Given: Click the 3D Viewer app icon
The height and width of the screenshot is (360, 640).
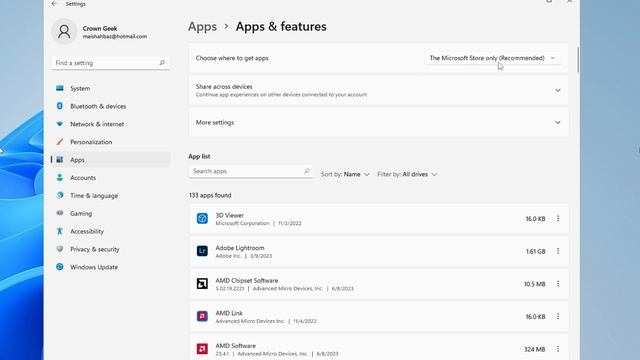Looking at the screenshot, I should 202,218.
